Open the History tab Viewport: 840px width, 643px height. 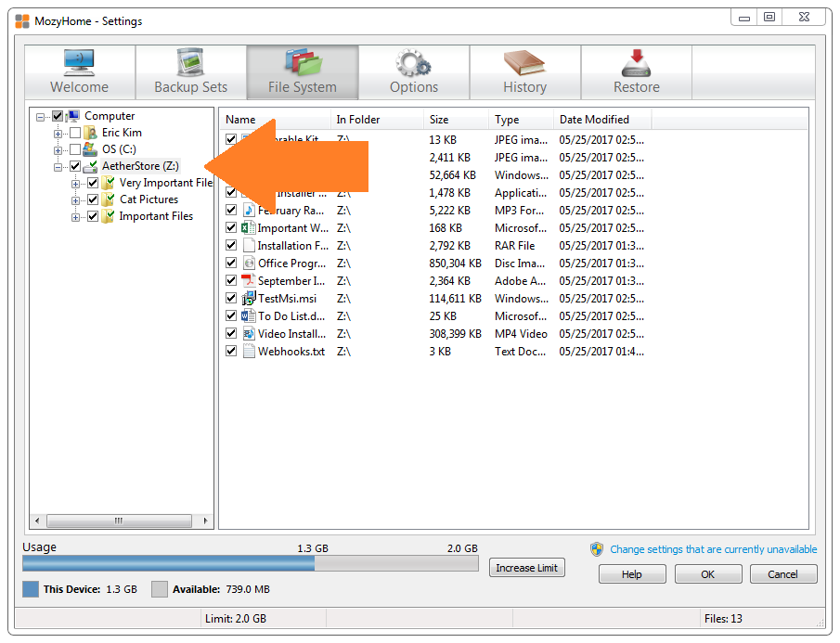click(x=525, y=72)
